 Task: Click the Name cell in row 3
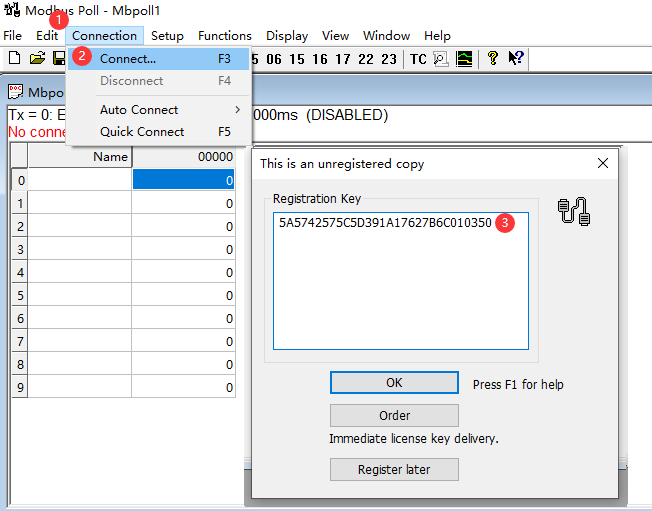point(79,249)
